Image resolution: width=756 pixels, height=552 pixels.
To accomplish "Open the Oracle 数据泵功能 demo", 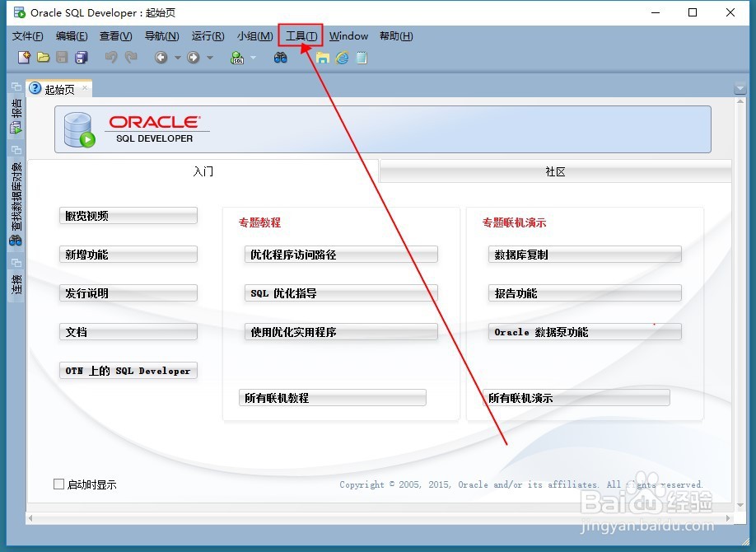I will click(585, 331).
